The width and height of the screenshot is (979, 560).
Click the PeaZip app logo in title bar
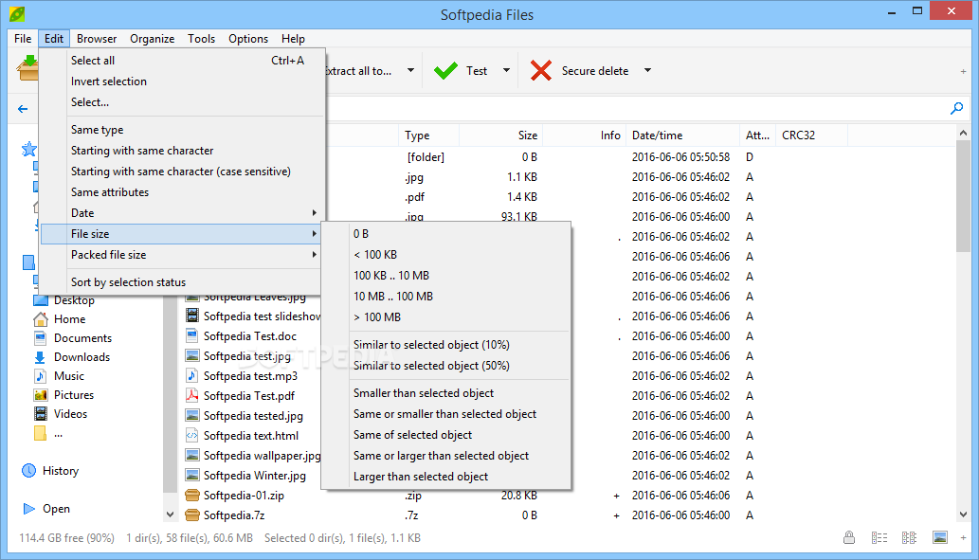(17, 13)
